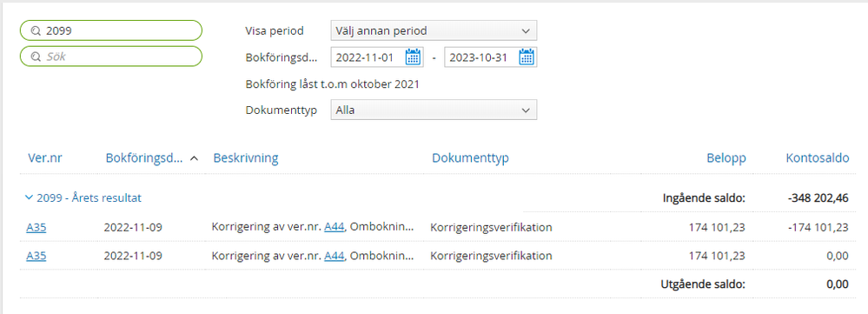
Task: Sort by the Dokumenttyp column header
Action: [x=471, y=158]
